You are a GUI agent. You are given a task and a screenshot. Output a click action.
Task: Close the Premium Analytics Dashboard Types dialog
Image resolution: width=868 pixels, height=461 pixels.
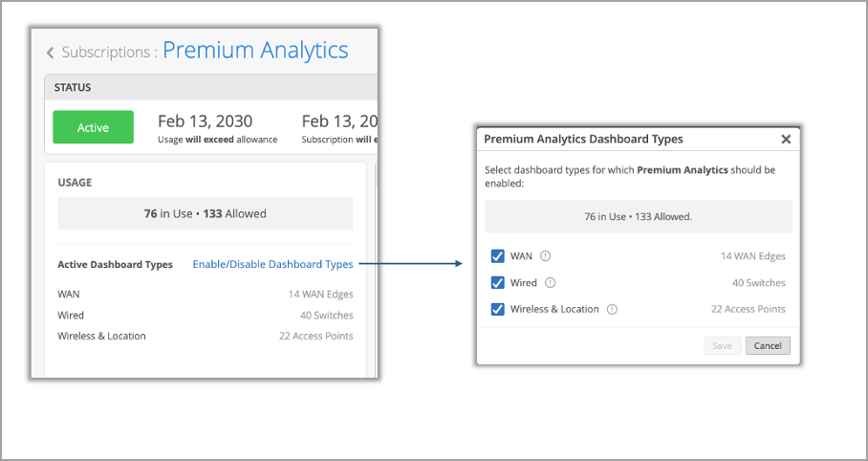[x=786, y=140]
